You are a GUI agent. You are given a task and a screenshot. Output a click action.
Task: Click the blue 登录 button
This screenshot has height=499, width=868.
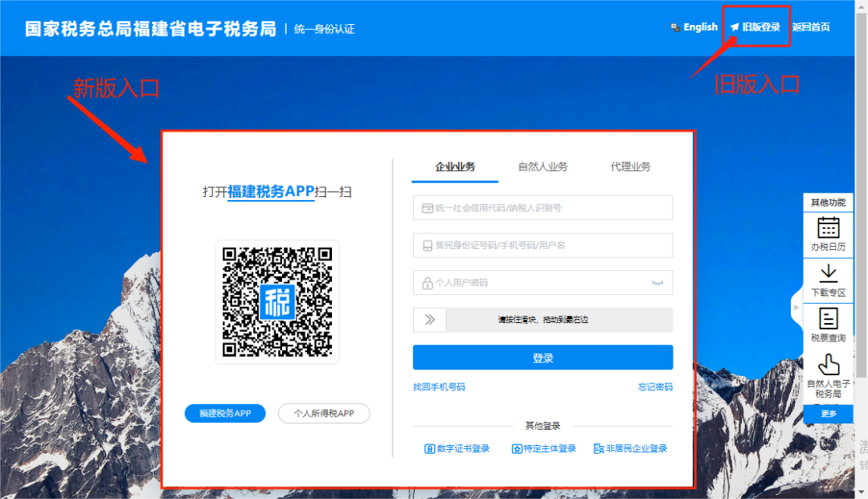point(543,358)
